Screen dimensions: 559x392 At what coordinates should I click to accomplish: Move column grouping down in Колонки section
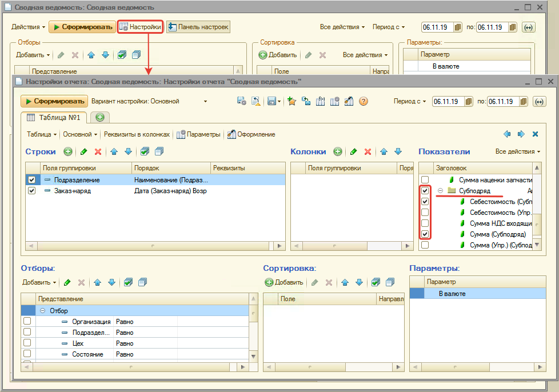[398, 151]
